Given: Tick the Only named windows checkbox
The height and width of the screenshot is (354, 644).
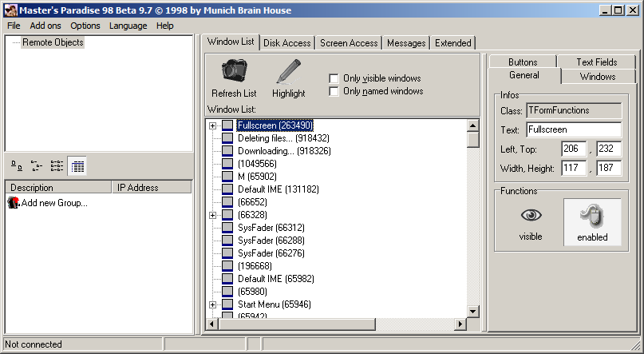Looking at the screenshot, I should click(x=334, y=91).
